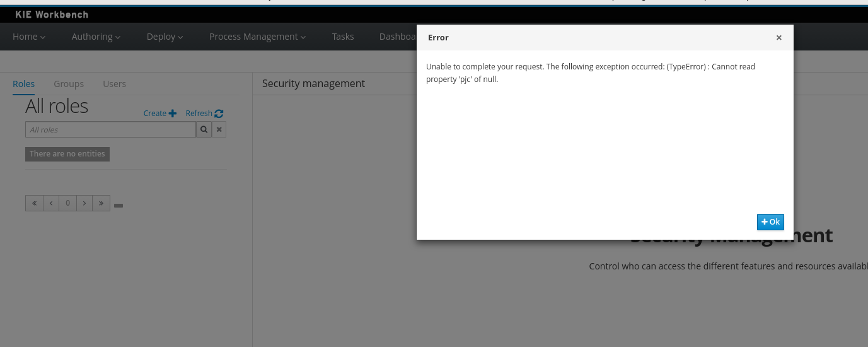Screen dimensions: 868x347
Task: Click the Create plus icon
Action: (x=173, y=114)
